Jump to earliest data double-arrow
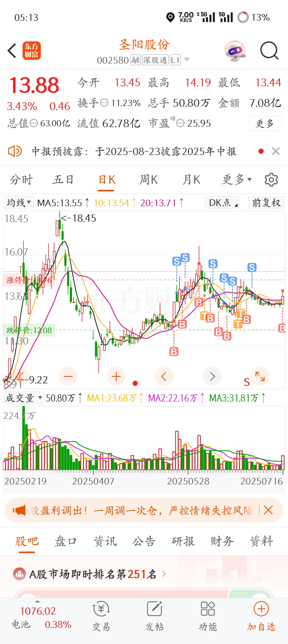This screenshot has height=644, width=288. click(20, 377)
